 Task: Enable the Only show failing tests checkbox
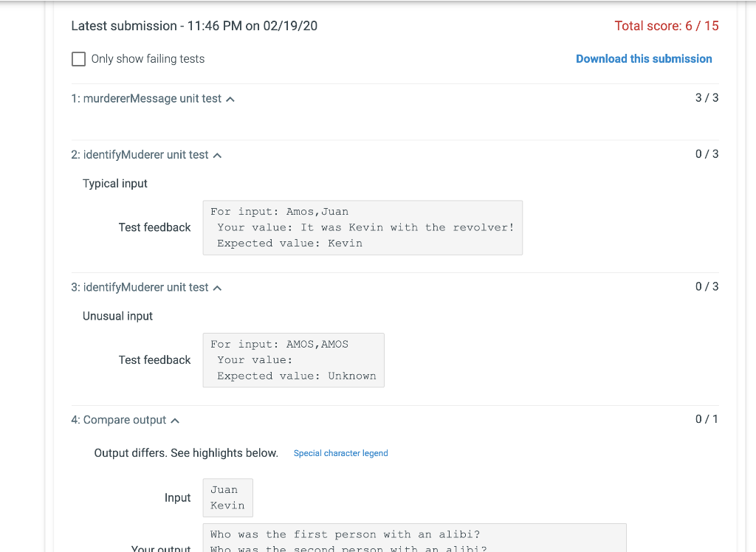(x=78, y=59)
